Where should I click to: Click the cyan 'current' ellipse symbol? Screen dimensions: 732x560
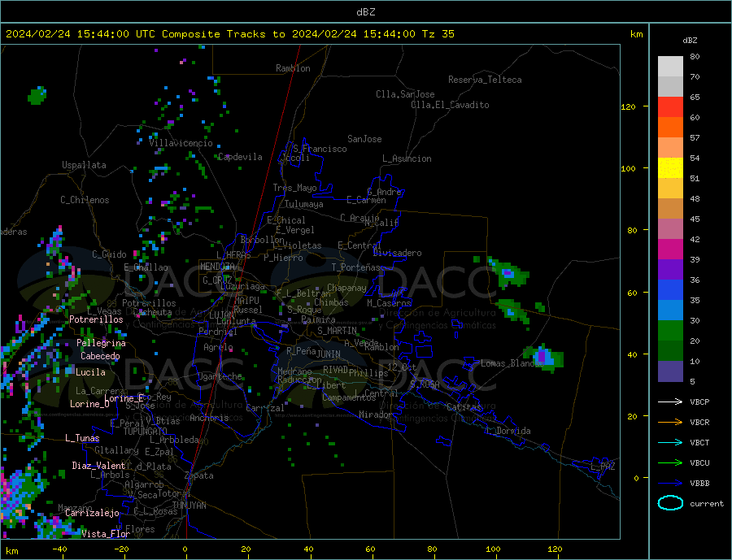tap(670, 503)
